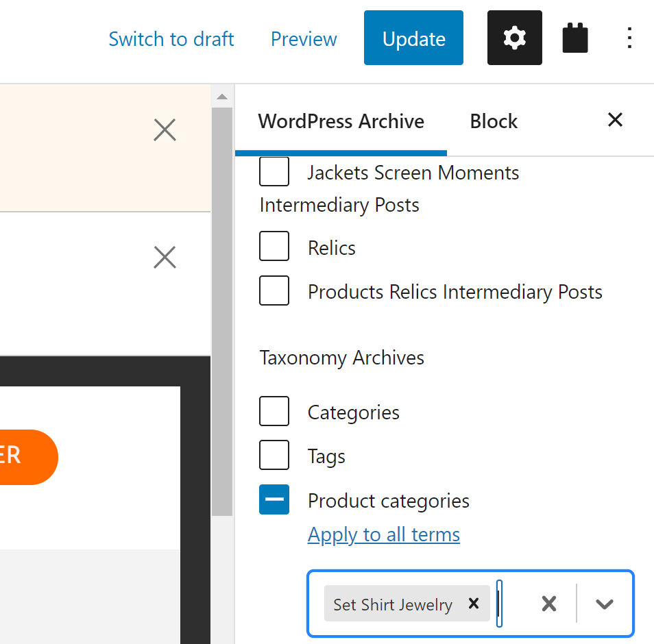Enable the Tags checkbox
Image resolution: width=654 pixels, height=644 pixels.
tap(274, 455)
